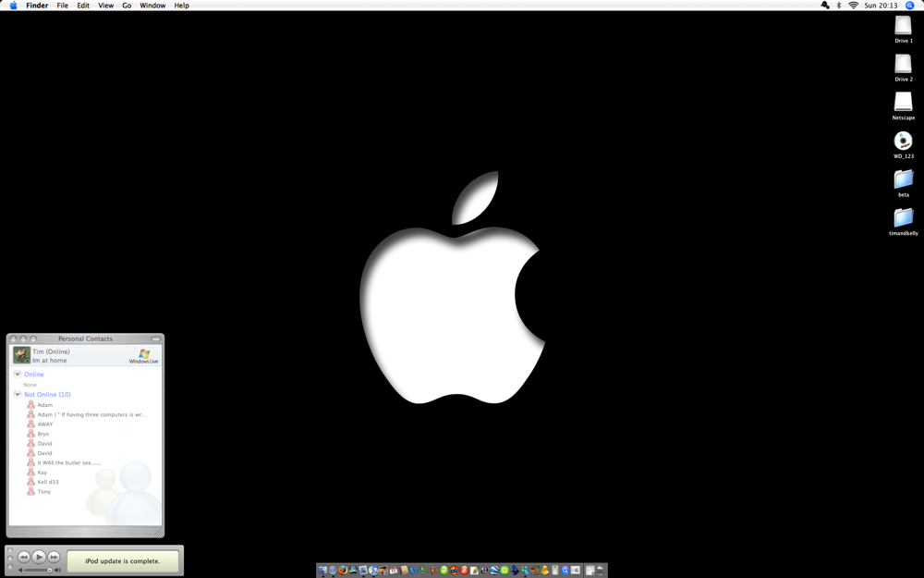Open the Help menu
Image resolution: width=924 pixels, height=578 pixels.
pos(181,6)
